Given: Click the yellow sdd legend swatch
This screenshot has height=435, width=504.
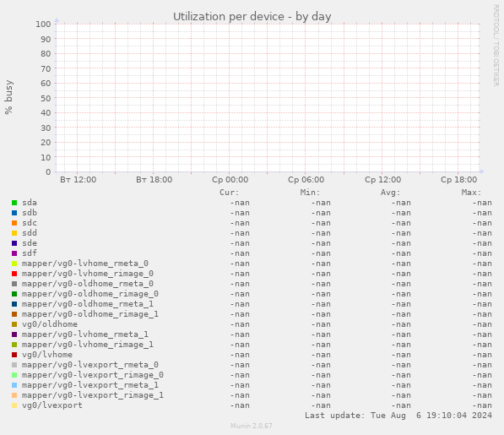Looking at the screenshot, I should pyautogui.click(x=14, y=233).
